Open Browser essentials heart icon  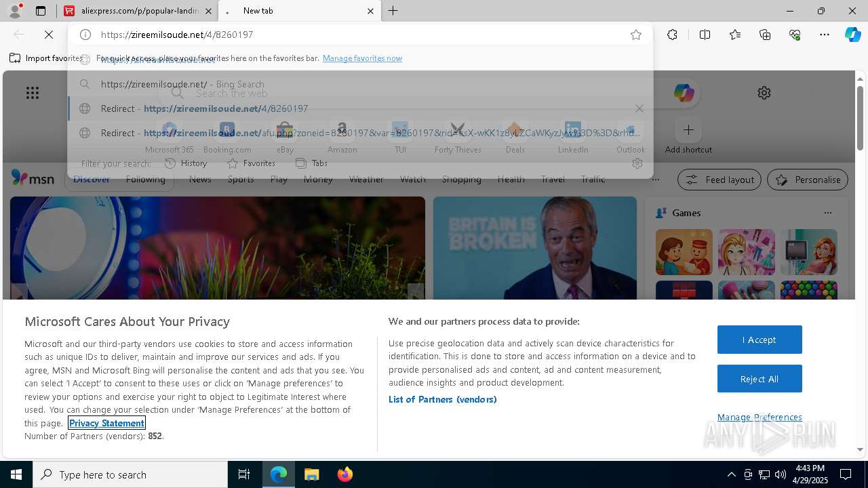coord(795,35)
